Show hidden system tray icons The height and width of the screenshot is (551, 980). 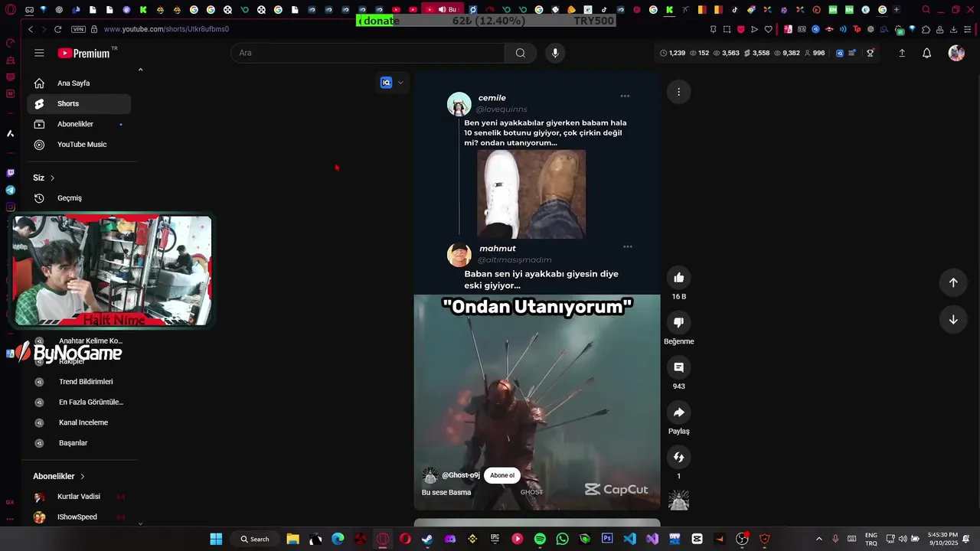pyautogui.click(x=818, y=539)
